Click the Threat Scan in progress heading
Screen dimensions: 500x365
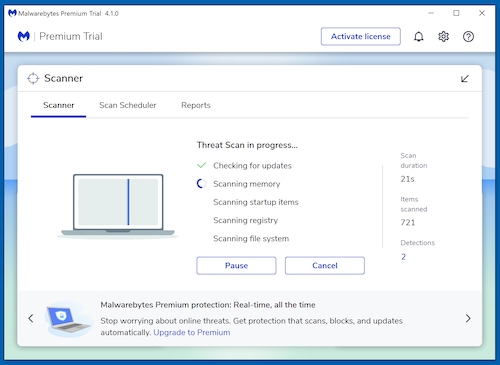point(247,145)
